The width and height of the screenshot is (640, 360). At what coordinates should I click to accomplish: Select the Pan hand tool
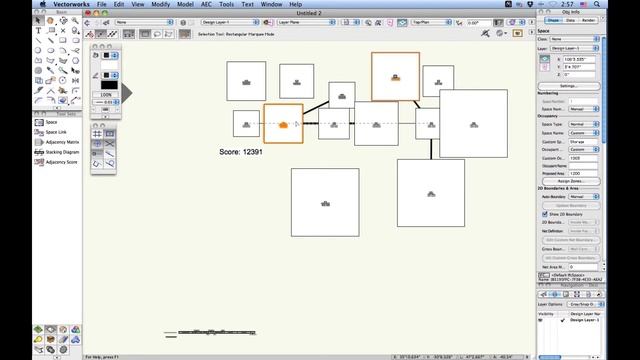tap(51, 20)
